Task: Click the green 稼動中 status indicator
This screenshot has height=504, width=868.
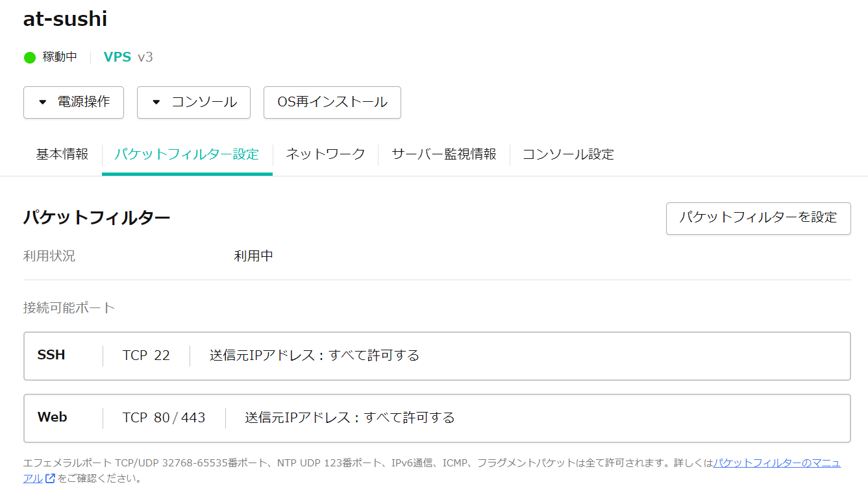Action: point(29,57)
